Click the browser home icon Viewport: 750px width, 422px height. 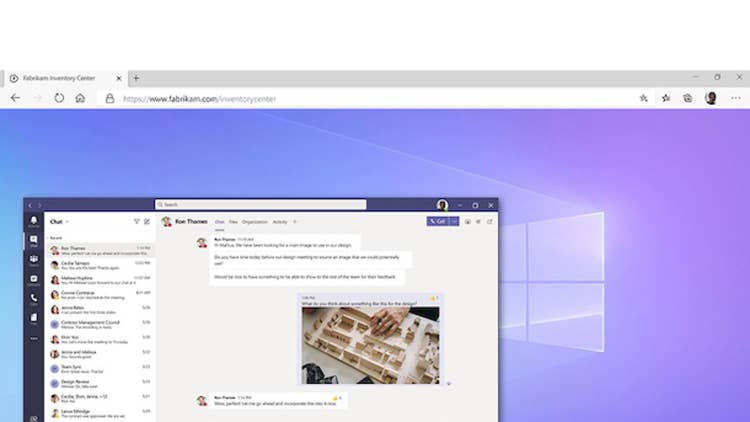80,98
